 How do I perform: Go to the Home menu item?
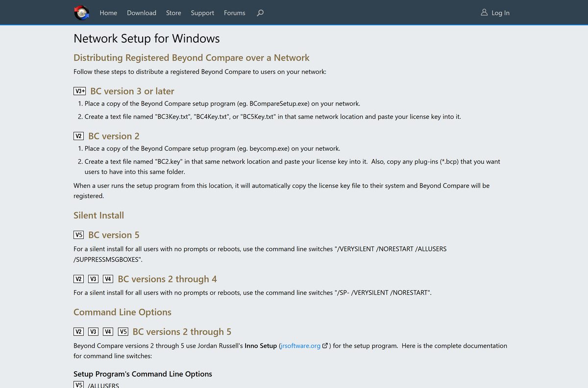[x=108, y=13]
